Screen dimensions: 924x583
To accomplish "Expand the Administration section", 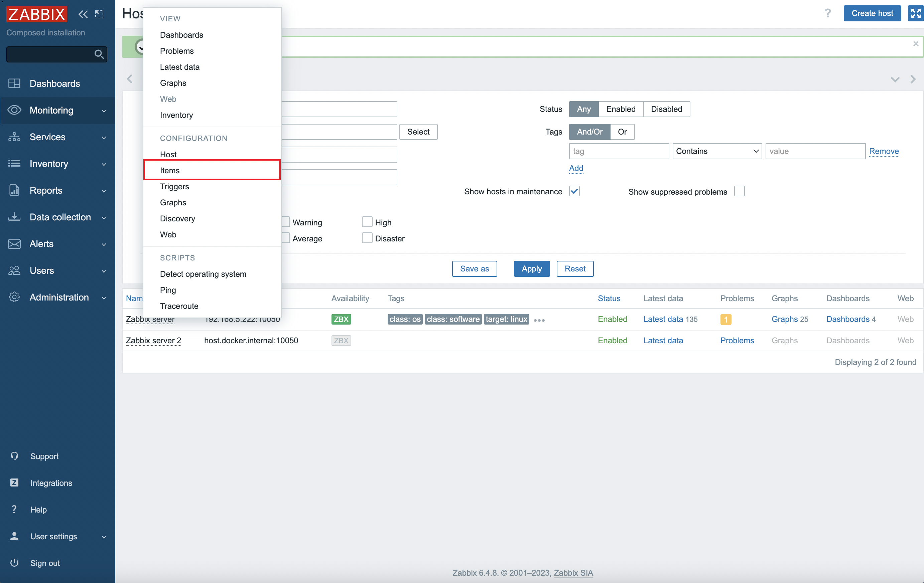I will pyautogui.click(x=57, y=297).
